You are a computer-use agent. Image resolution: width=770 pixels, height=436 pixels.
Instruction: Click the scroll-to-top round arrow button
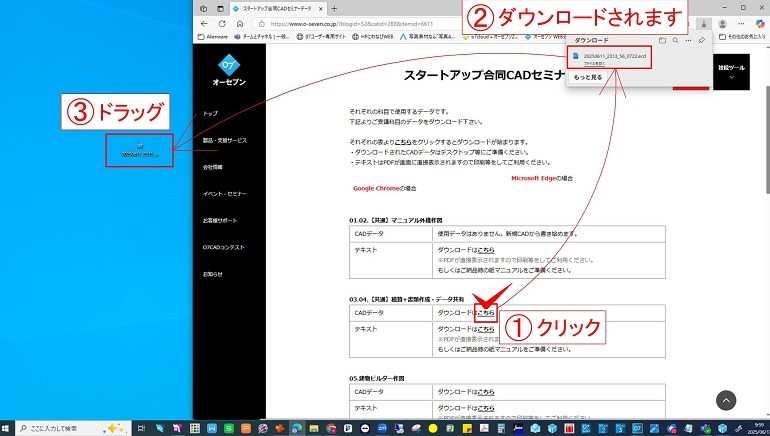[726, 400]
